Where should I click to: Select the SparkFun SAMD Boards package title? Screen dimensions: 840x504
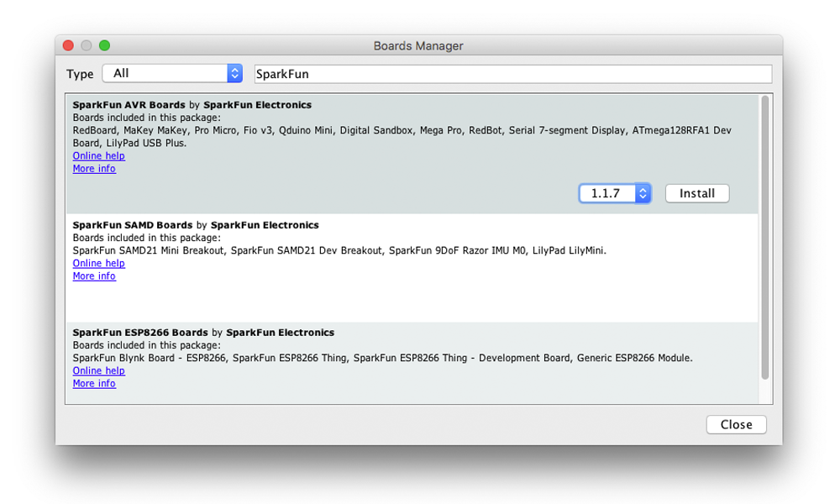[132, 225]
